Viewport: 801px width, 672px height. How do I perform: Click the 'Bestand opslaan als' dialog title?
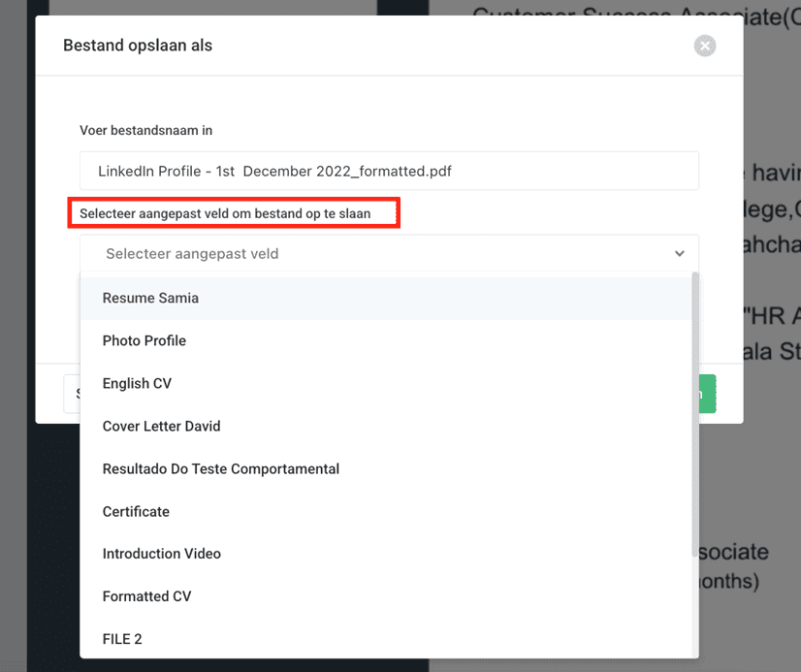tap(138, 46)
